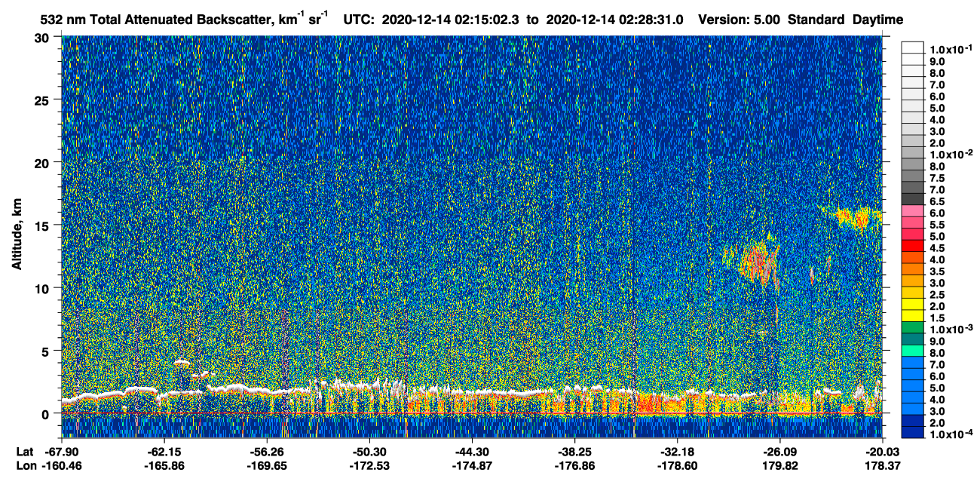Click latitude value -32.18
This screenshot has width=980, height=503.
click(x=677, y=452)
